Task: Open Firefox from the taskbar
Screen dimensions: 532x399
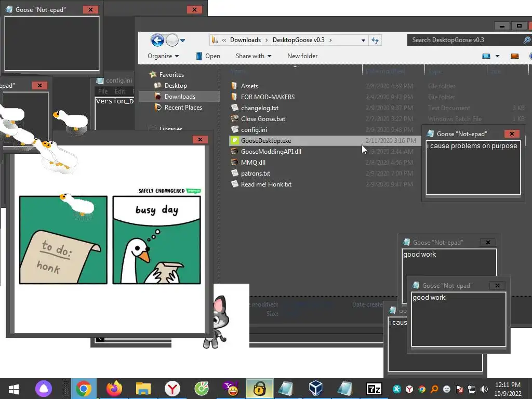Action: click(x=114, y=389)
